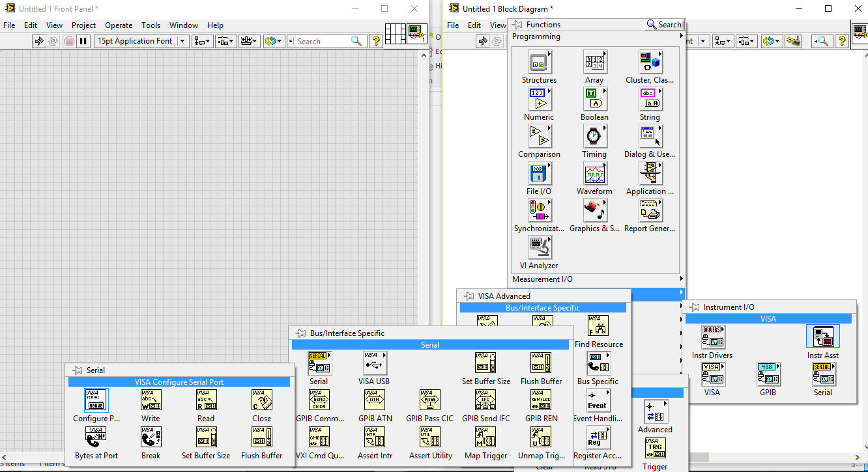Open the Project menu on the Front Panel

(x=83, y=25)
